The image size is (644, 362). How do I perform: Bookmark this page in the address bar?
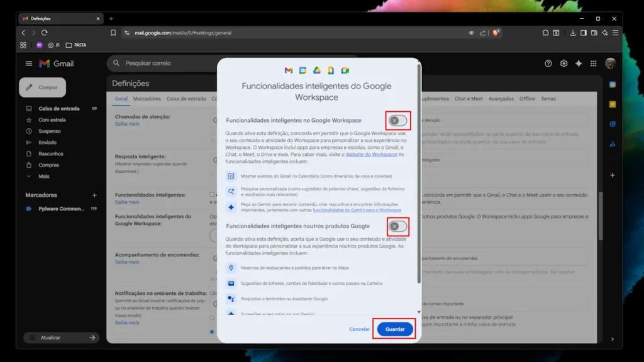113,33
